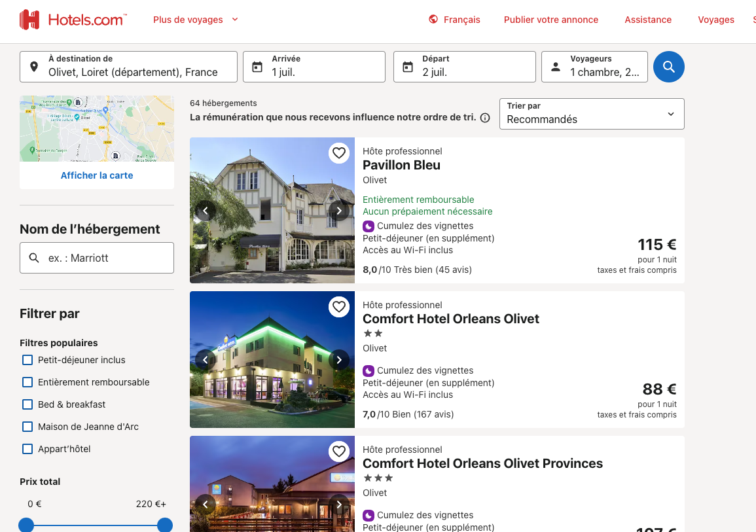This screenshot has height=532, width=756.
Task: Click the calendar icon in Départ field
Action: (408, 67)
